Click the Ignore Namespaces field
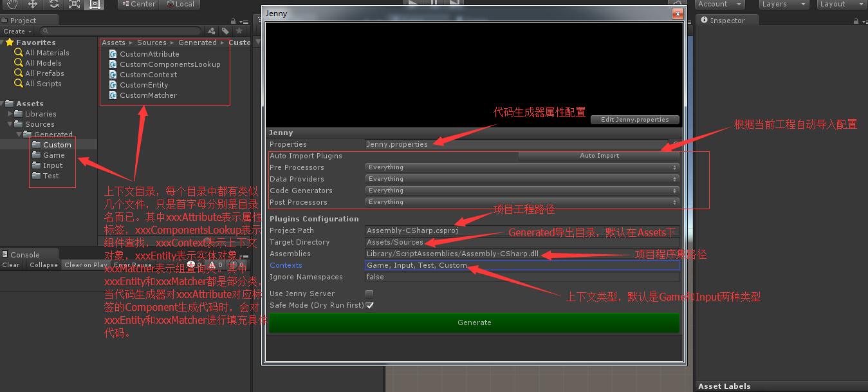868x392 pixels. click(x=522, y=277)
